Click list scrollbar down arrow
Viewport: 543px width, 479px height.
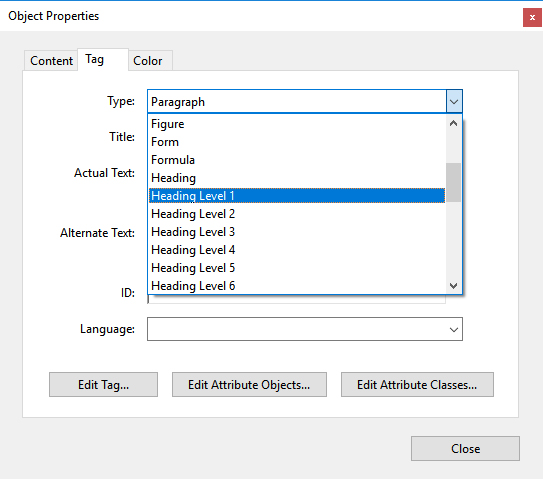click(x=453, y=285)
